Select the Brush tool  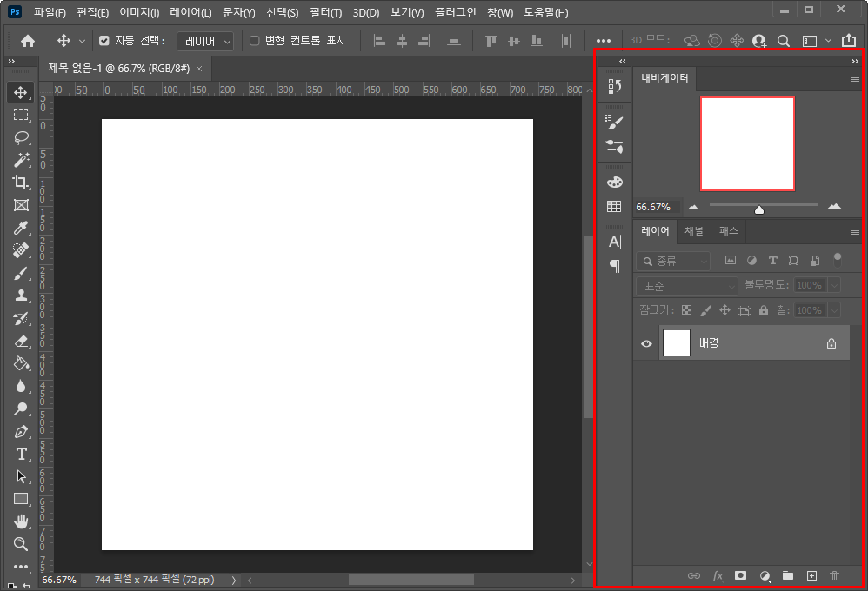[x=21, y=273]
